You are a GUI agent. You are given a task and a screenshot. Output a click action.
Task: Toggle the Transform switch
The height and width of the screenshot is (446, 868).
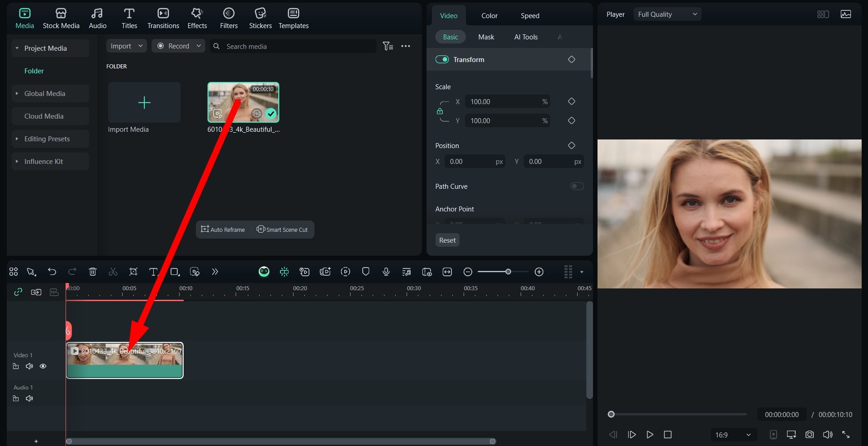click(442, 59)
